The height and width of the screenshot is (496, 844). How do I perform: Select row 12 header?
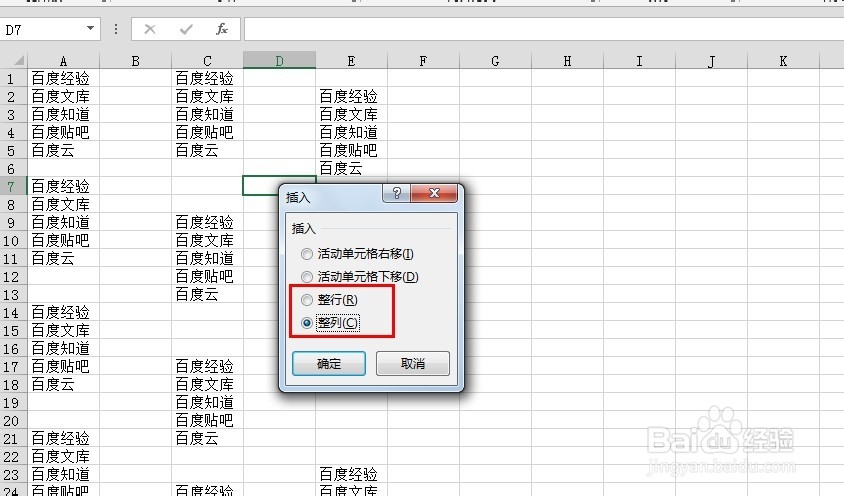[x=13, y=276]
